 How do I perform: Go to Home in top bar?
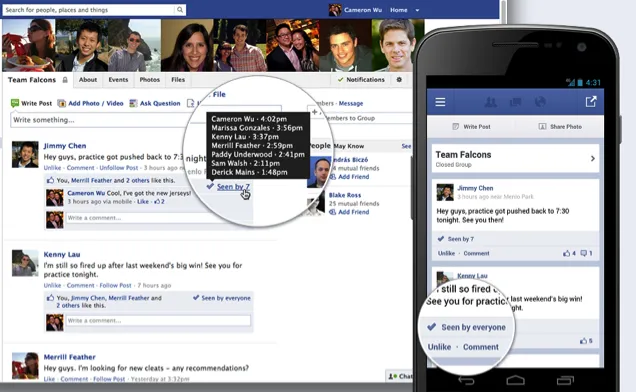click(398, 10)
